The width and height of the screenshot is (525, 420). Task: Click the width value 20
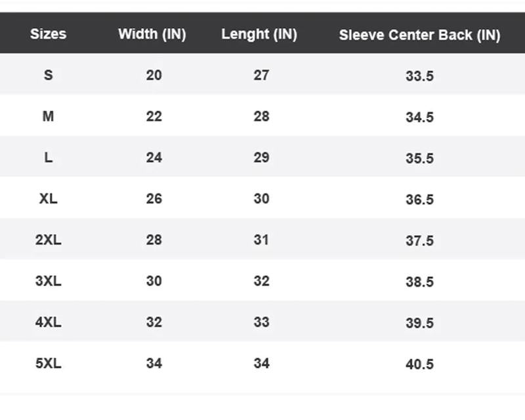pos(154,75)
